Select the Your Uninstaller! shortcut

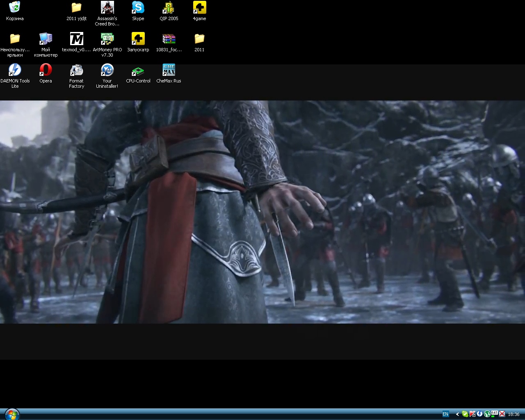click(x=107, y=76)
